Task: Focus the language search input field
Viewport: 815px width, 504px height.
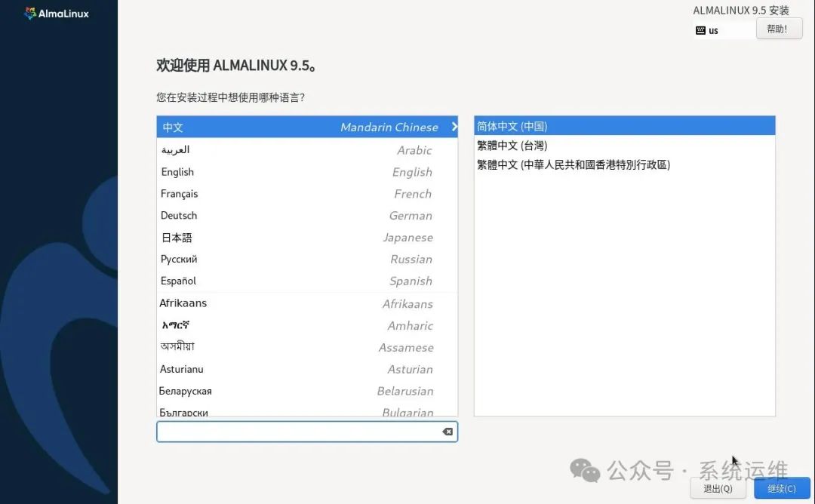Action: [x=306, y=432]
